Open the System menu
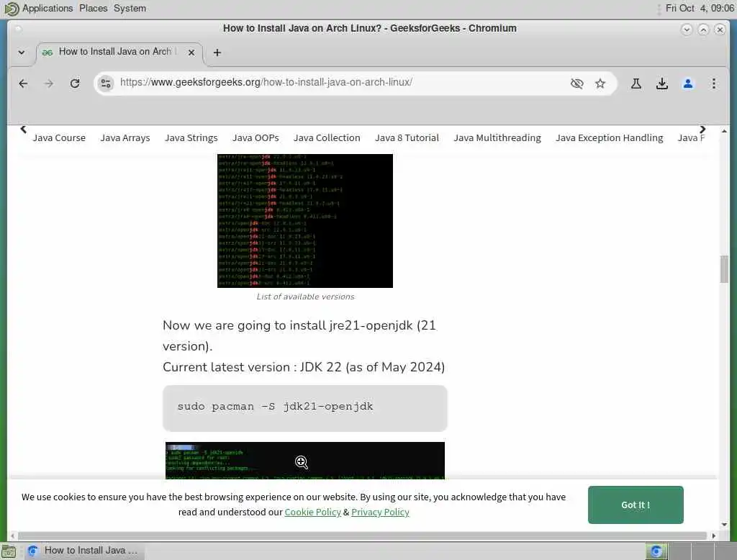737x560 pixels. (x=130, y=9)
